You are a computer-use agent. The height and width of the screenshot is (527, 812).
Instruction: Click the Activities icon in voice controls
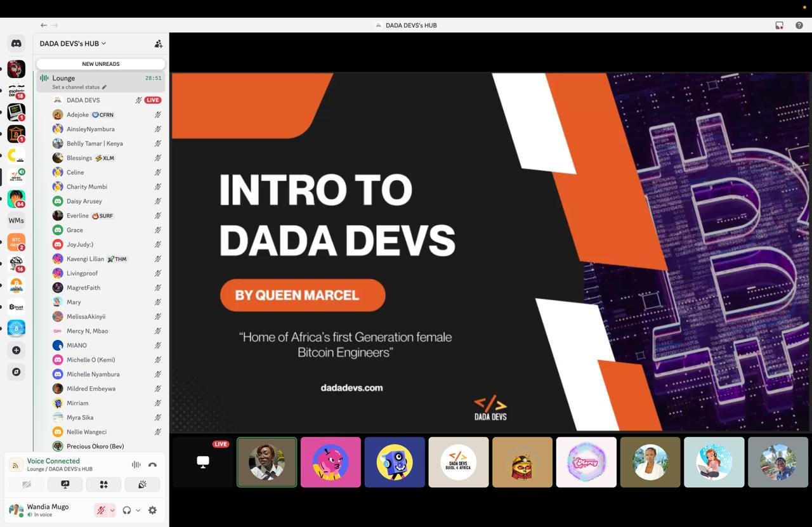click(x=103, y=484)
